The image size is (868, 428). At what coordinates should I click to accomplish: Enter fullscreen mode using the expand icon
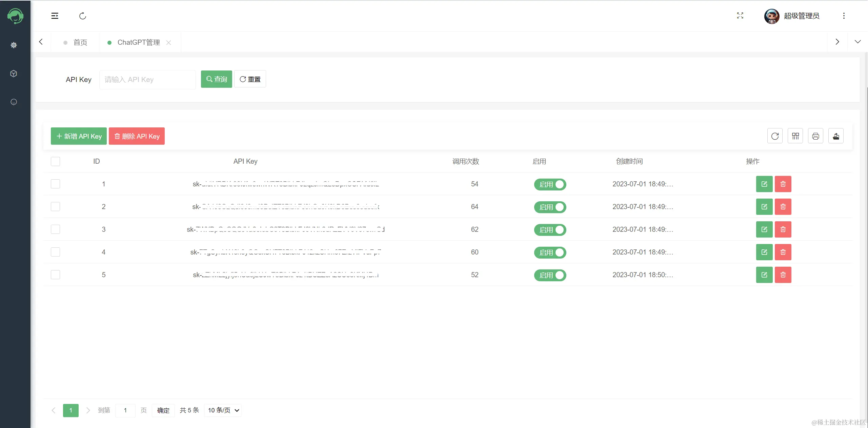click(x=740, y=16)
